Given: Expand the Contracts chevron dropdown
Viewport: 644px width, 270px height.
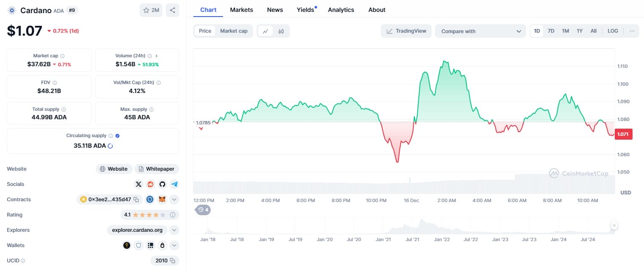Looking at the screenshot, I should pyautogui.click(x=174, y=200).
